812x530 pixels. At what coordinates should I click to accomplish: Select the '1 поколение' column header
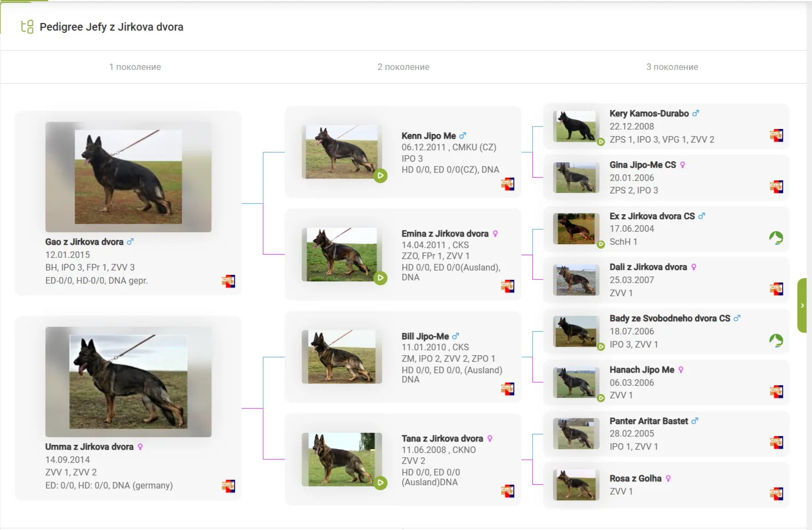coord(135,67)
